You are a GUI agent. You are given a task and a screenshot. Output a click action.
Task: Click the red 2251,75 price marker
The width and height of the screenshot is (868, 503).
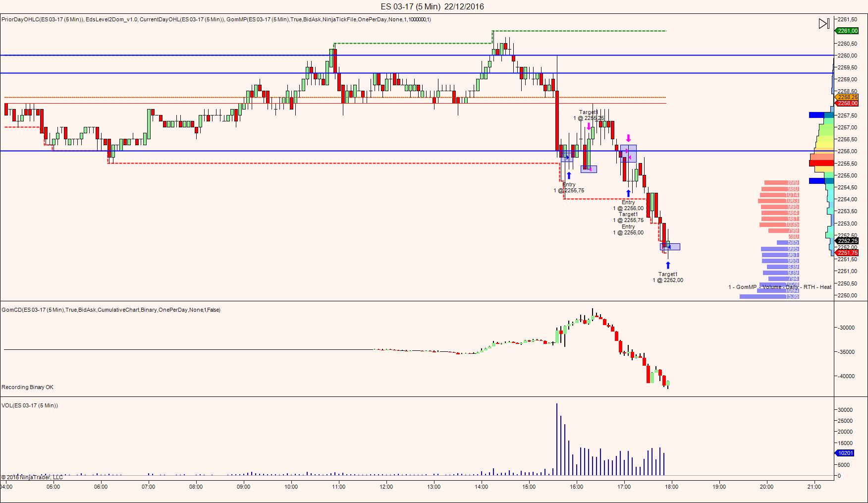pyautogui.click(x=847, y=253)
